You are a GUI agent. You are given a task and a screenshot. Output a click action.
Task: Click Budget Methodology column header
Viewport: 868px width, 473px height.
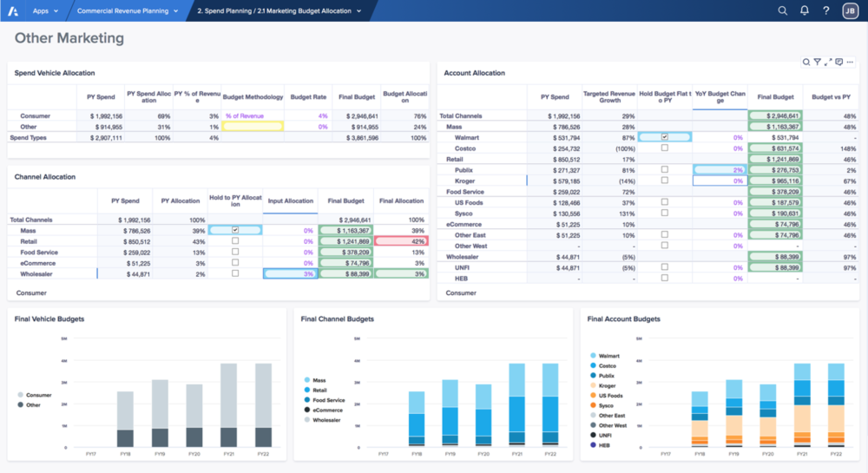pos(253,97)
